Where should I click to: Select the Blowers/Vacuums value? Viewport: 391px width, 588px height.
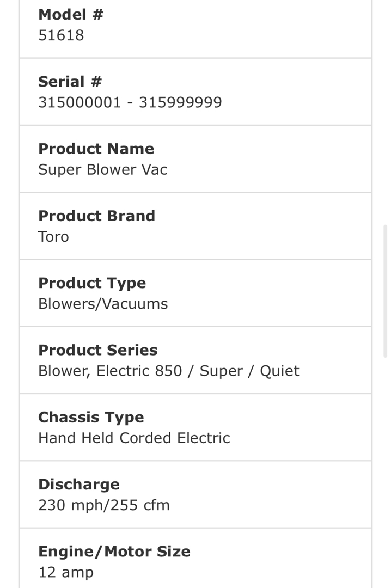103,304
